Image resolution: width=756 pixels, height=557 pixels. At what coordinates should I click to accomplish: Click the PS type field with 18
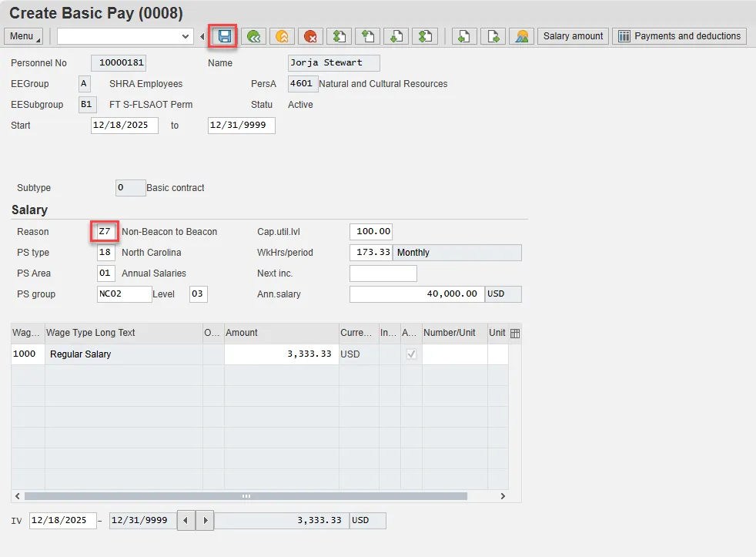click(x=105, y=253)
